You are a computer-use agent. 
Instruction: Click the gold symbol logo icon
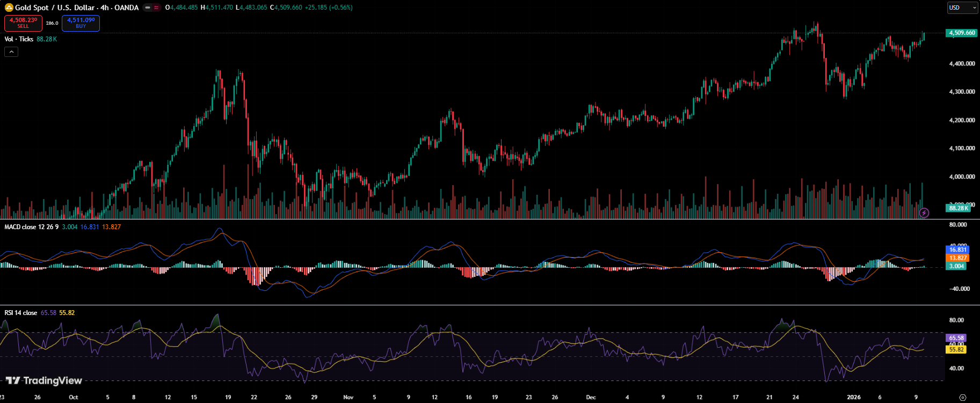coord(9,8)
